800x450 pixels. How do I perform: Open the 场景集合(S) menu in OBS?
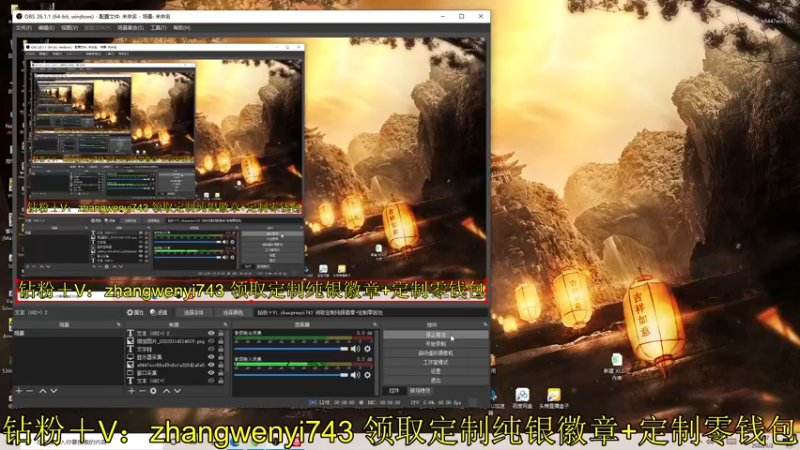click(130, 28)
